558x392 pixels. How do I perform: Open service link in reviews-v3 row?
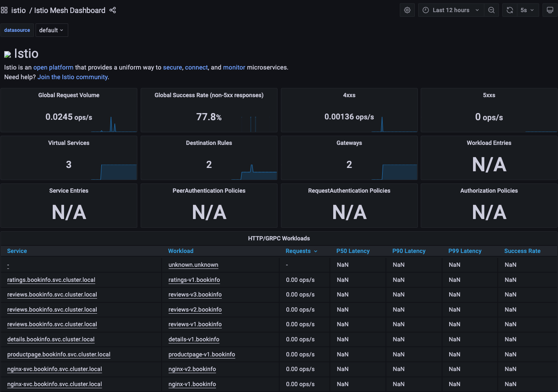point(52,294)
